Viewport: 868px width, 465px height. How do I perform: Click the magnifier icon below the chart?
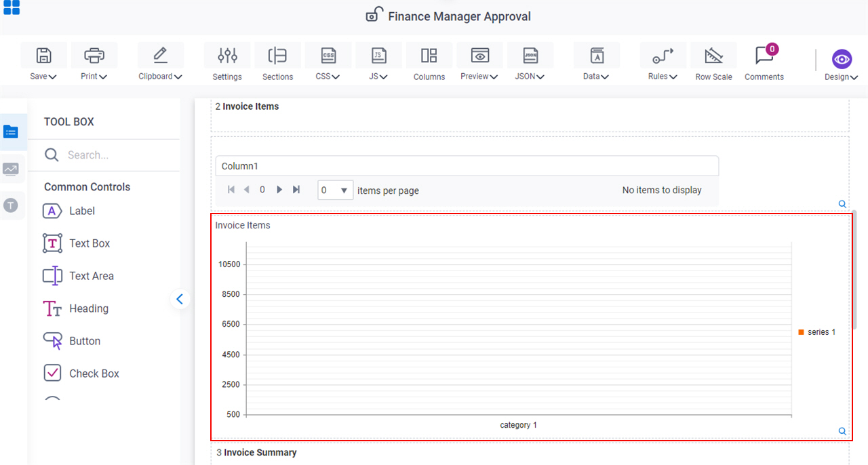click(842, 431)
